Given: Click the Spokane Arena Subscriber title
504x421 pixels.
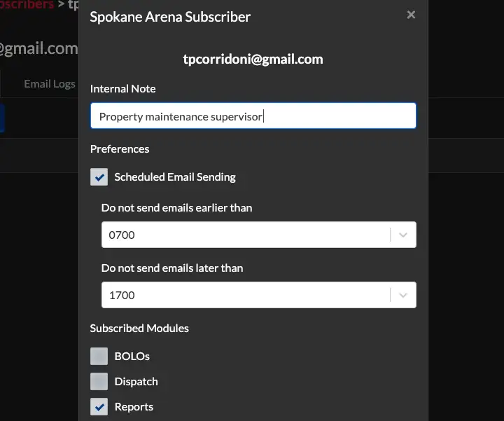Looking at the screenshot, I should click(x=170, y=17).
